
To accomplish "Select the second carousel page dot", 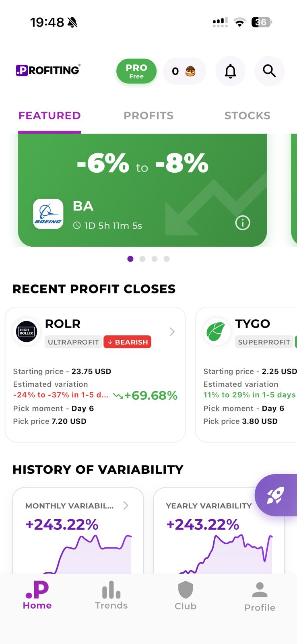I will click(142, 259).
